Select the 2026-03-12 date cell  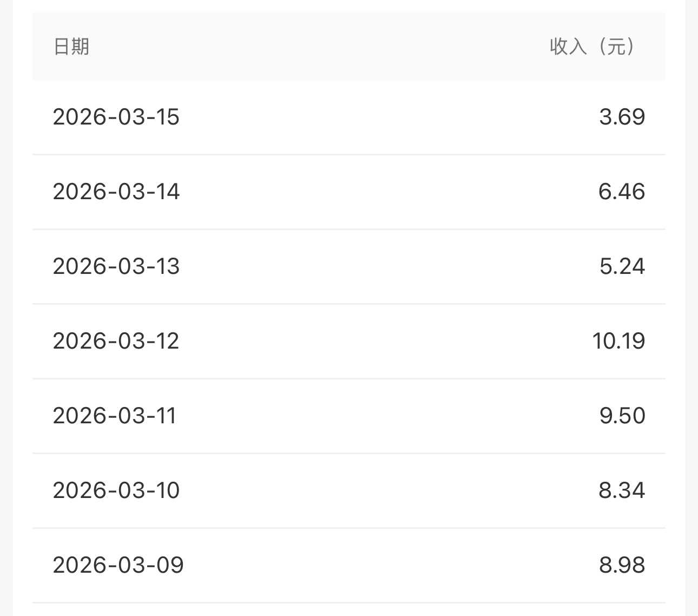[116, 341]
